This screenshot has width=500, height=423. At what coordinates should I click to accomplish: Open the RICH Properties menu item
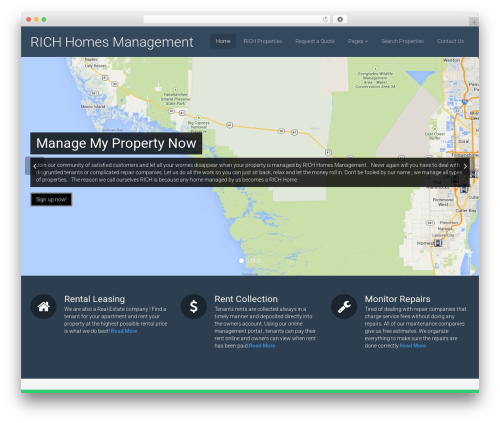click(x=263, y=41)
